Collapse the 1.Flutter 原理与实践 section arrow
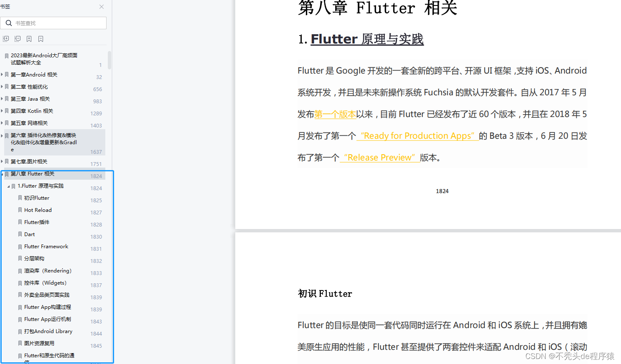 (x=9, y=186)
